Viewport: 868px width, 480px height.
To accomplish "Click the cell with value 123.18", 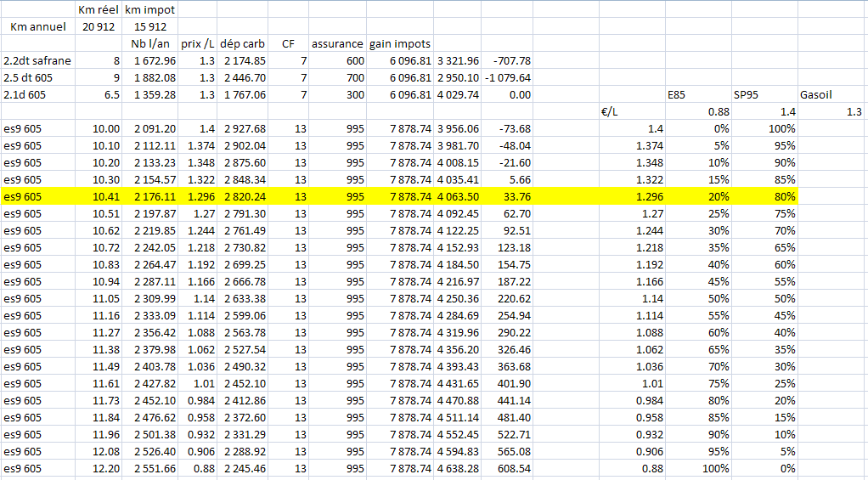I will (506, 247).
